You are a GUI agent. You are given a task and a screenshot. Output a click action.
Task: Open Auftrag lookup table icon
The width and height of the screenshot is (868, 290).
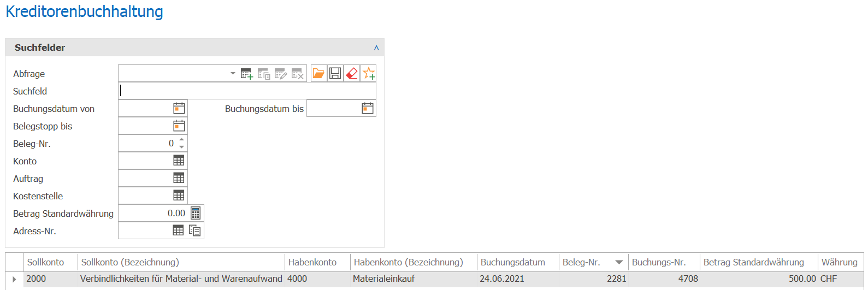179,178
